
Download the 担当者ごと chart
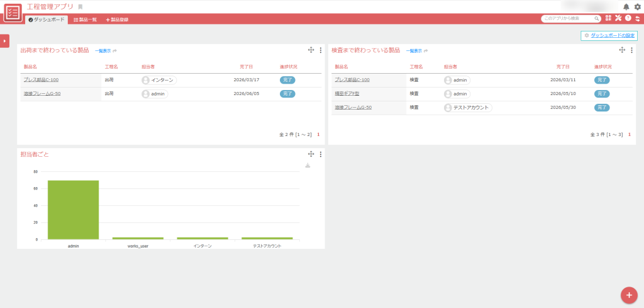click(x=308, y=166)
